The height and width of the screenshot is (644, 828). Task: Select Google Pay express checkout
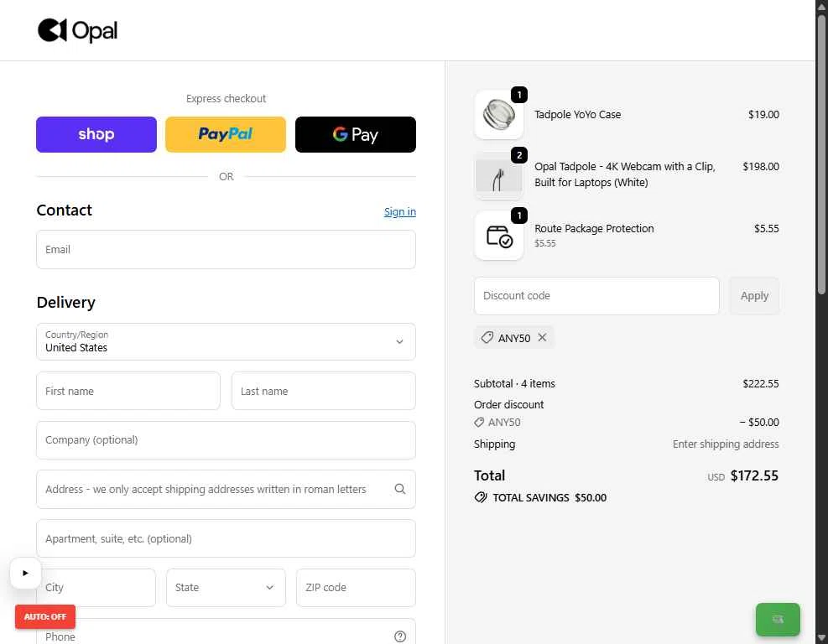click(356, 135)
